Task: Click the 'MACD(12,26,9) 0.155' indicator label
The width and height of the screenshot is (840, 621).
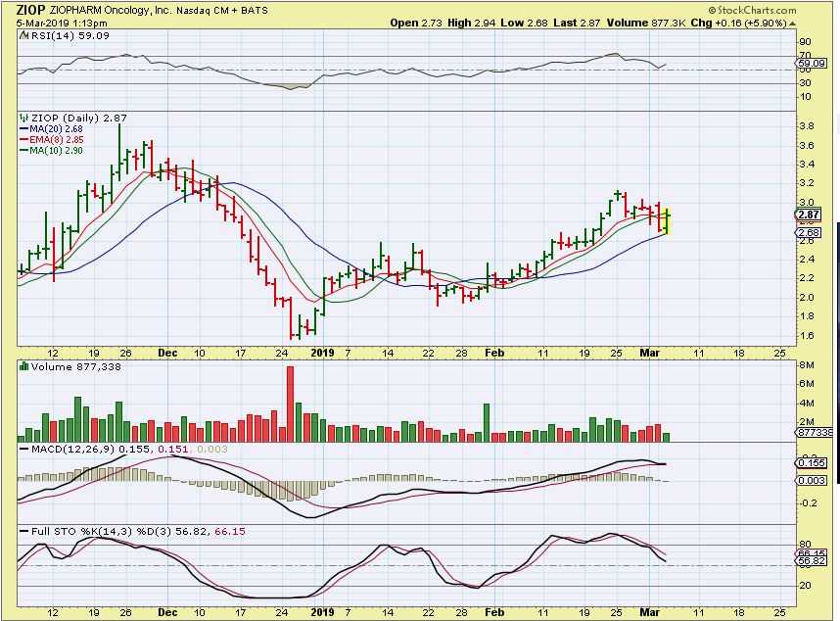Action: click(90, 449)
